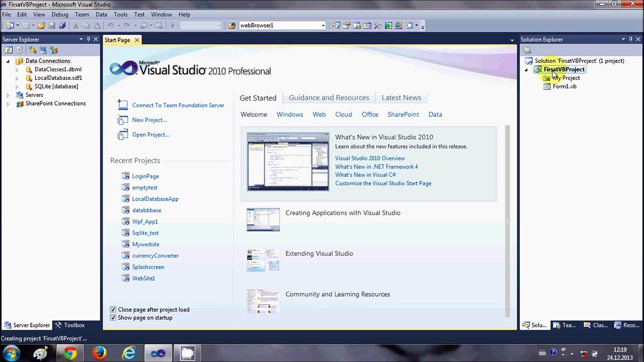The height and width of the screenshot is (362, 644).
Task: Click the Paste toolbar icon
Action: point(97,25)
